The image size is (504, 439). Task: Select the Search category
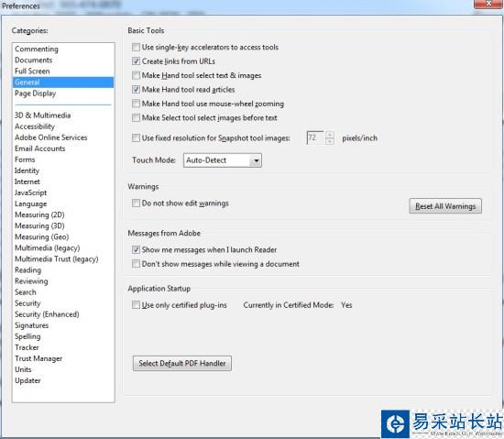coord(63,292)
